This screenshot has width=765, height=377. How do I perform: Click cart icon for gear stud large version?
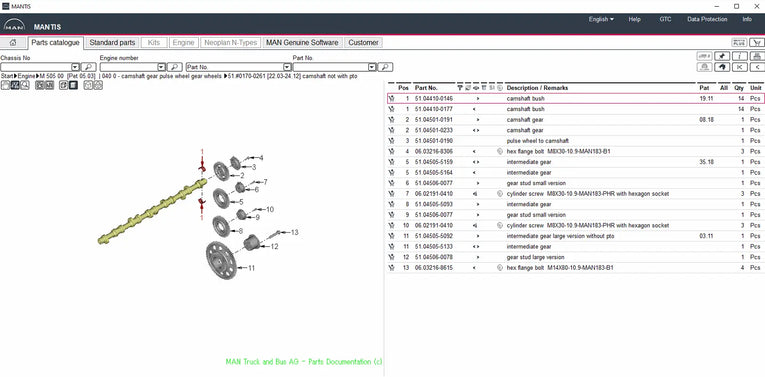391,257
